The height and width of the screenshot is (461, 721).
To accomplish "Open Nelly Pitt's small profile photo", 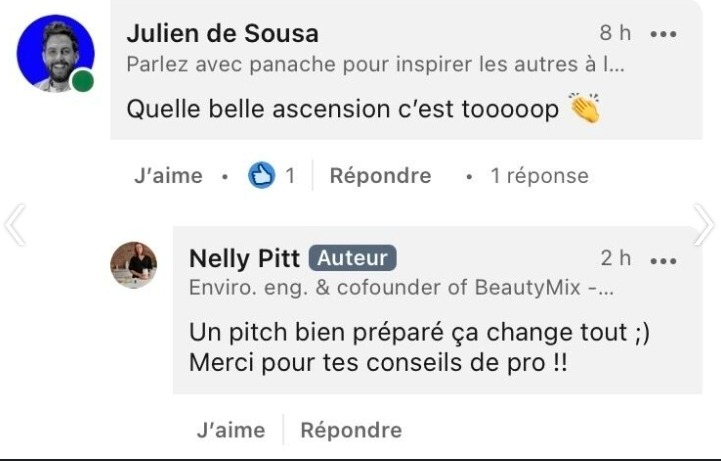I will [x=133, y=265].
